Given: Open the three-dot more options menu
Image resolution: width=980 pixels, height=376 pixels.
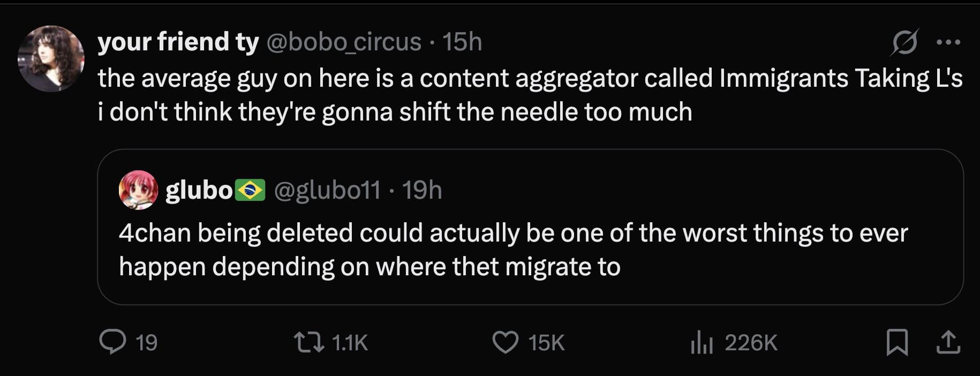Looking at the screenshot, I should point(948,42).
